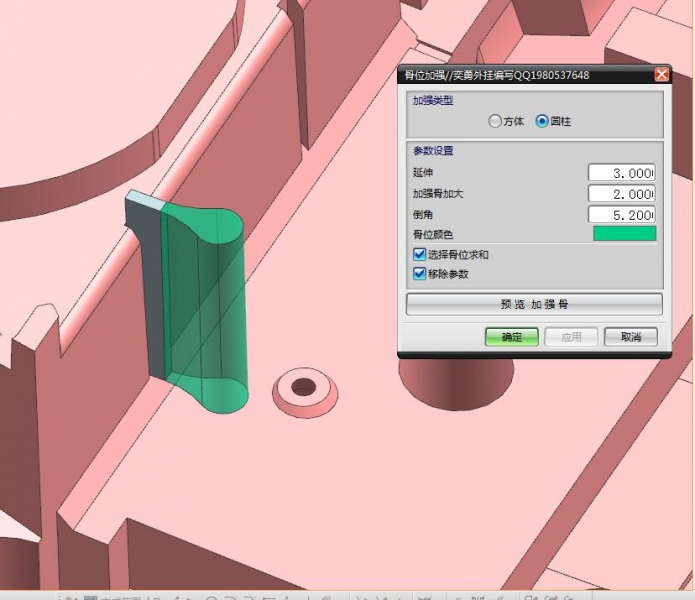Focus the 倒角 value field

622,214
